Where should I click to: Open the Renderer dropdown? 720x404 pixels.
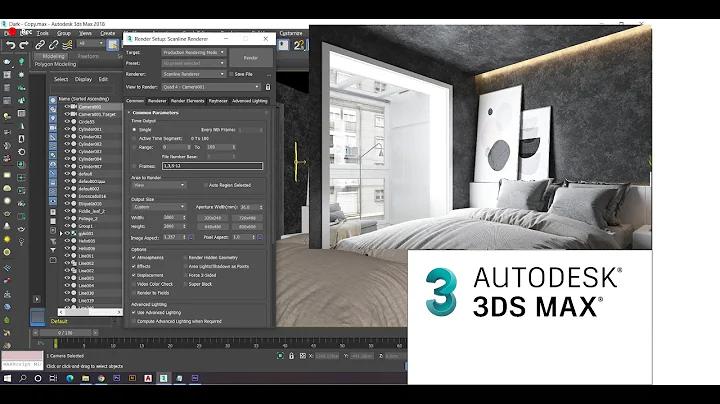(193, 74)
